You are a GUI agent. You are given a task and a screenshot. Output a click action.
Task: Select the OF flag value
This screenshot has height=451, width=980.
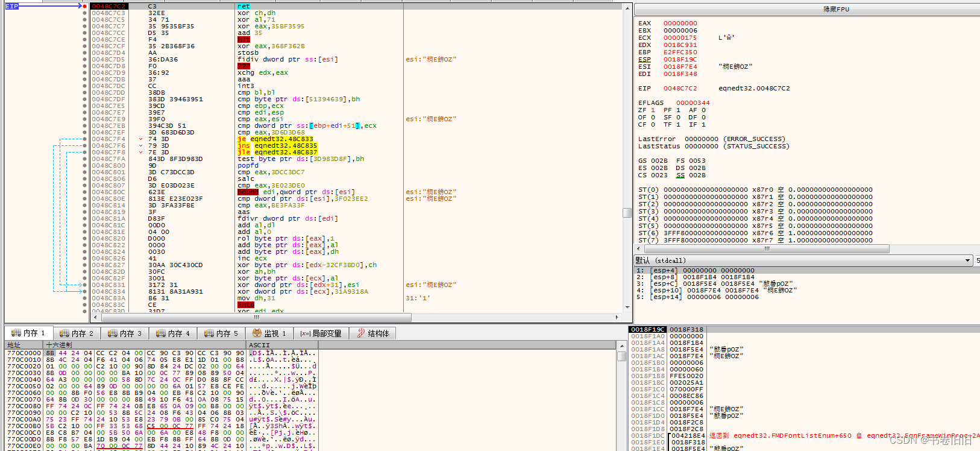653,118
